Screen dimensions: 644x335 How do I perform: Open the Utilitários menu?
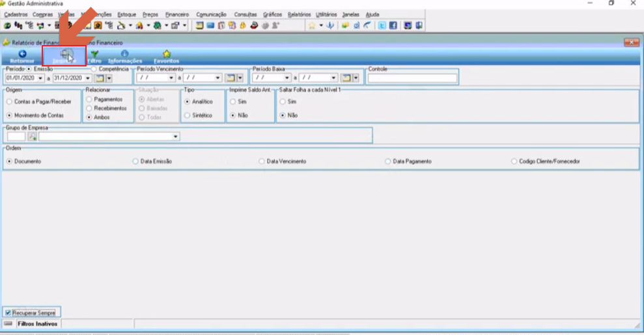[326, 14]
